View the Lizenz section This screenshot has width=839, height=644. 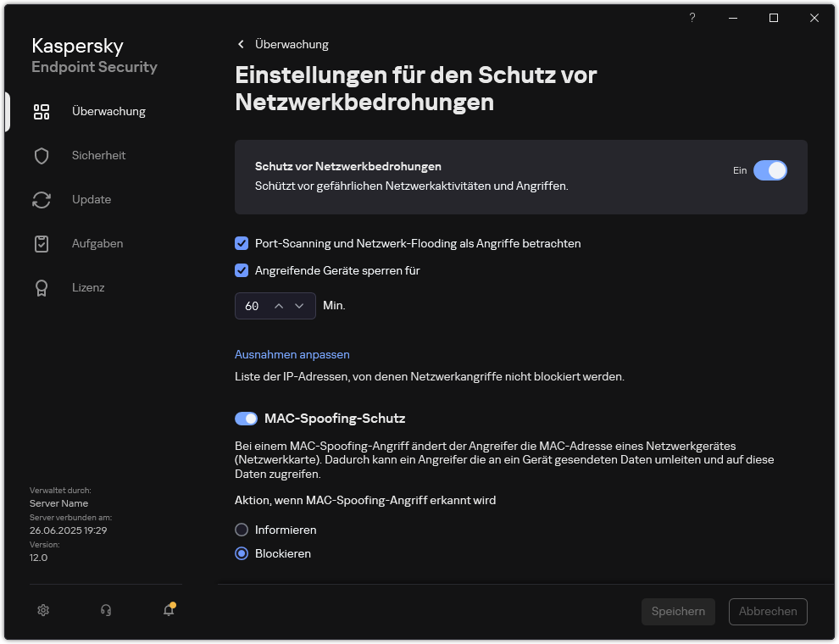pos(88,287)
